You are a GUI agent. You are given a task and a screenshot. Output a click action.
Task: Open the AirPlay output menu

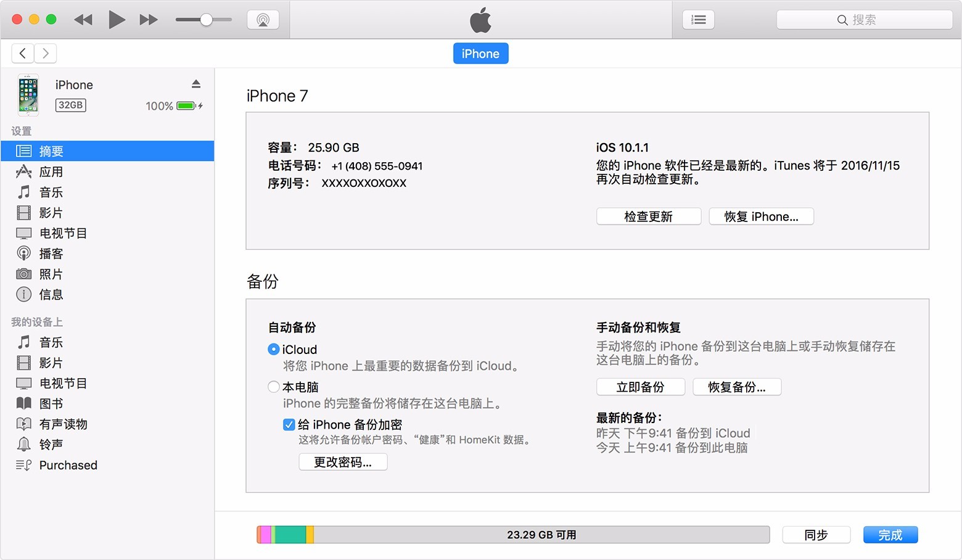263,20
